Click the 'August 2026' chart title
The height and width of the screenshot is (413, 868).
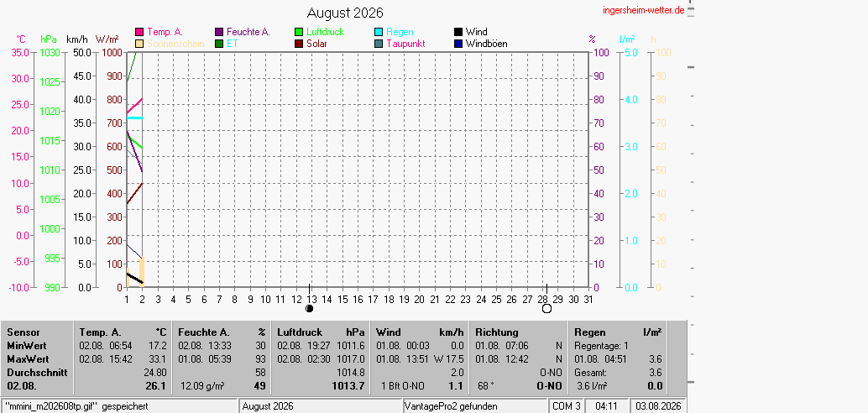click(x=345, y=13)
